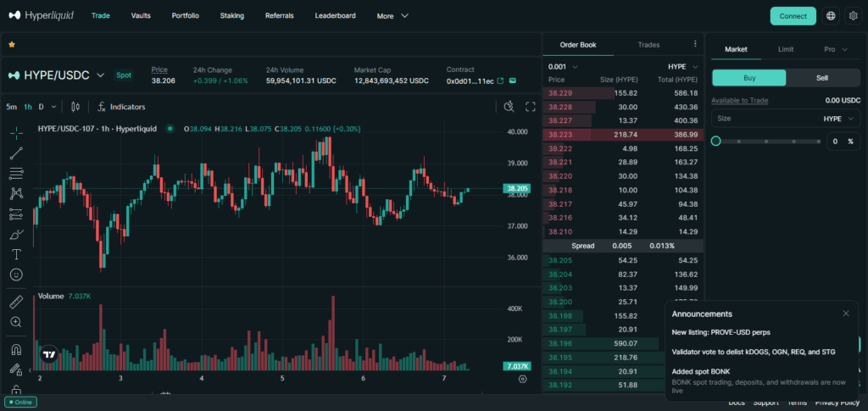868x411 pixels.
Task: Open Indicators menu on chart
Action: [x=121, y=107]
